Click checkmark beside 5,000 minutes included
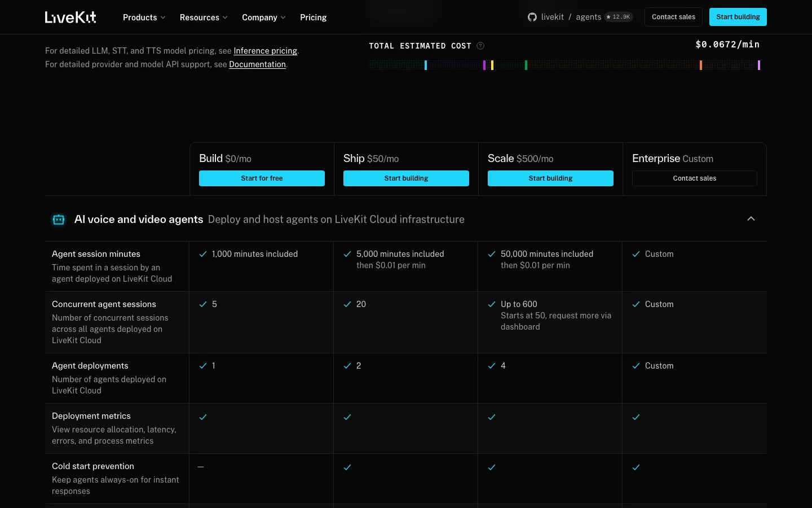 [x=347, y=254]
